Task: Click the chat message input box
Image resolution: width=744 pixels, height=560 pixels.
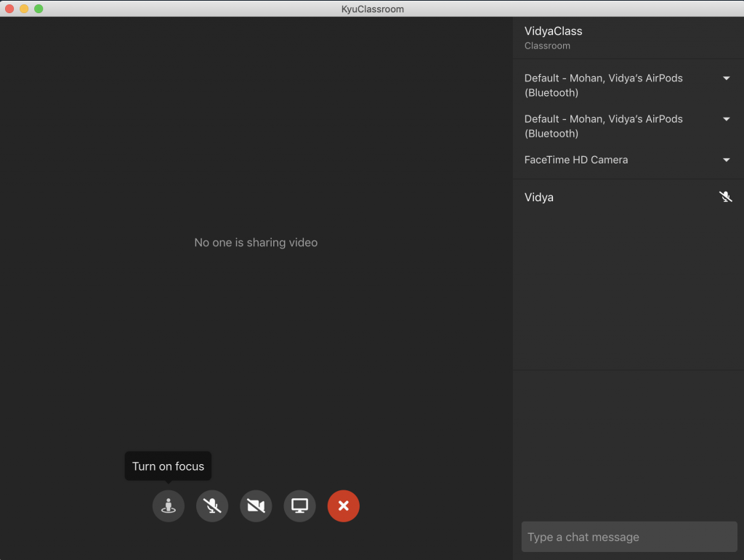Action: (629, 537)
